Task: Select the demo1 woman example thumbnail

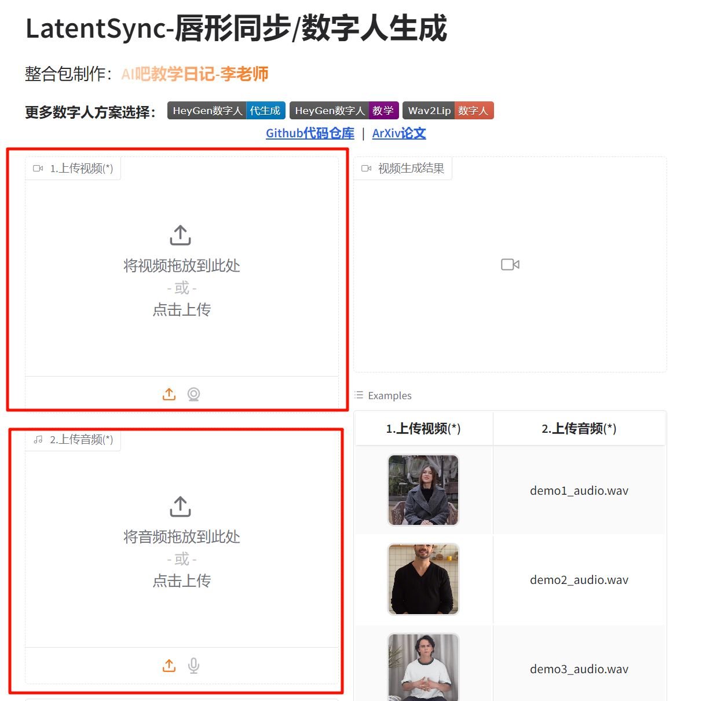Action: [423, 490]
